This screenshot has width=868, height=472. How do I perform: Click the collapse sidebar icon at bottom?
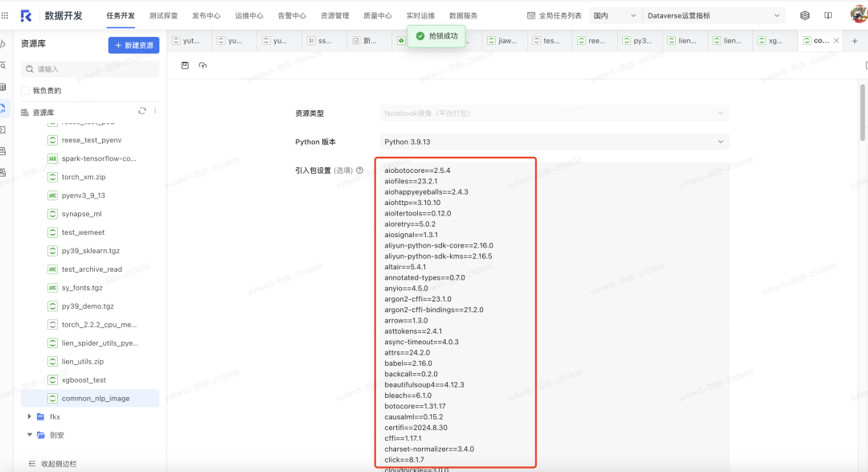(x=32, y=464)
